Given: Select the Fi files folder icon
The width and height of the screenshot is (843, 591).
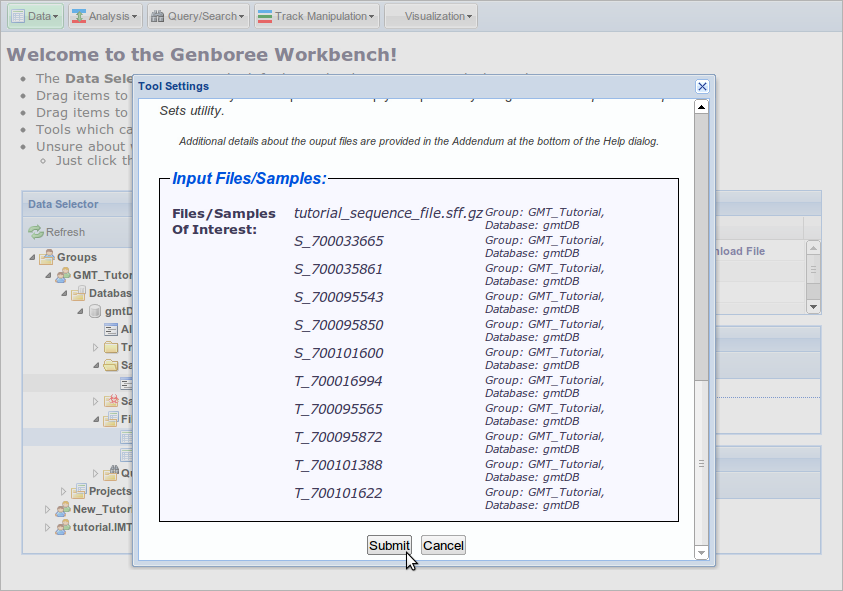Looking at the screenshot, I should pyautogui.click(x=111, y=419).
